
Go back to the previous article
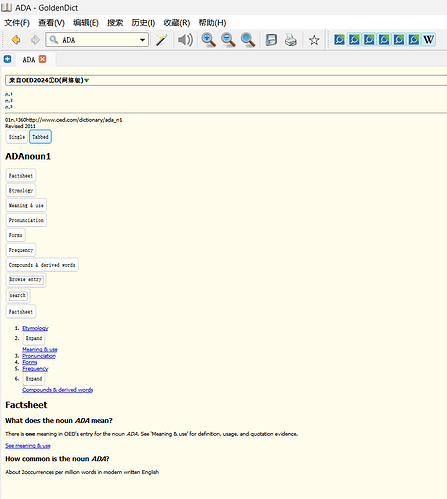pos(15,40)
